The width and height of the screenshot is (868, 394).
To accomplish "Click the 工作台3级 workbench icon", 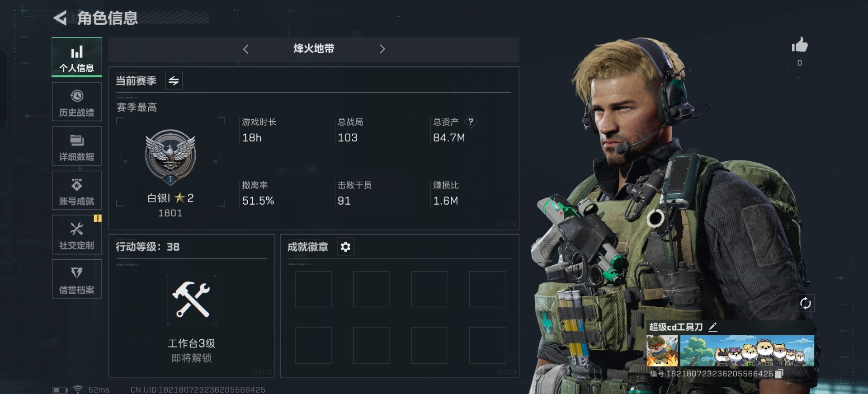I will coord(191,300).
